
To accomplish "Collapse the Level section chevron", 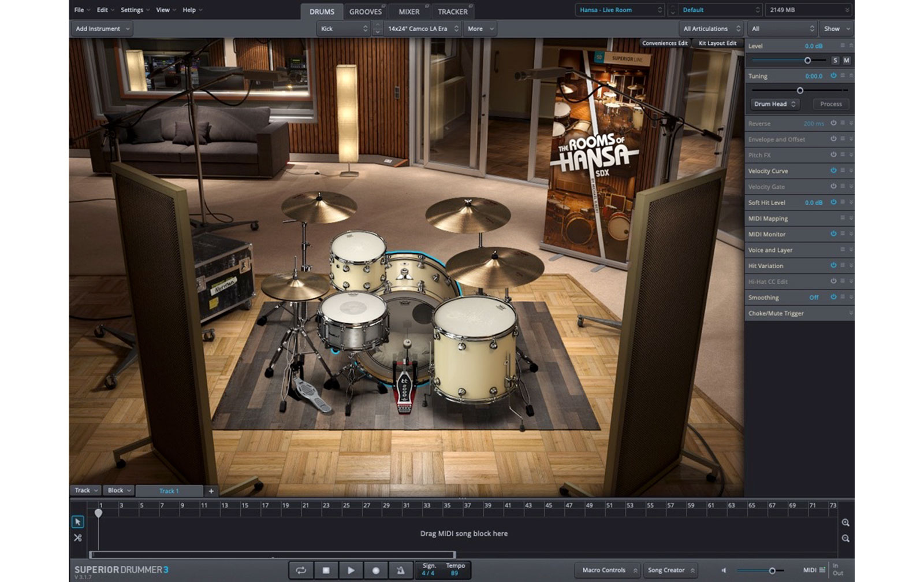I will tap(851, 45).
